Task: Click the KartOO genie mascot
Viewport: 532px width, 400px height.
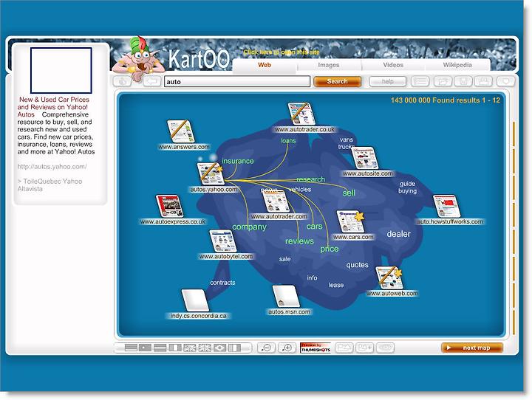Action: pyautogui.click(x=138, y=58)
